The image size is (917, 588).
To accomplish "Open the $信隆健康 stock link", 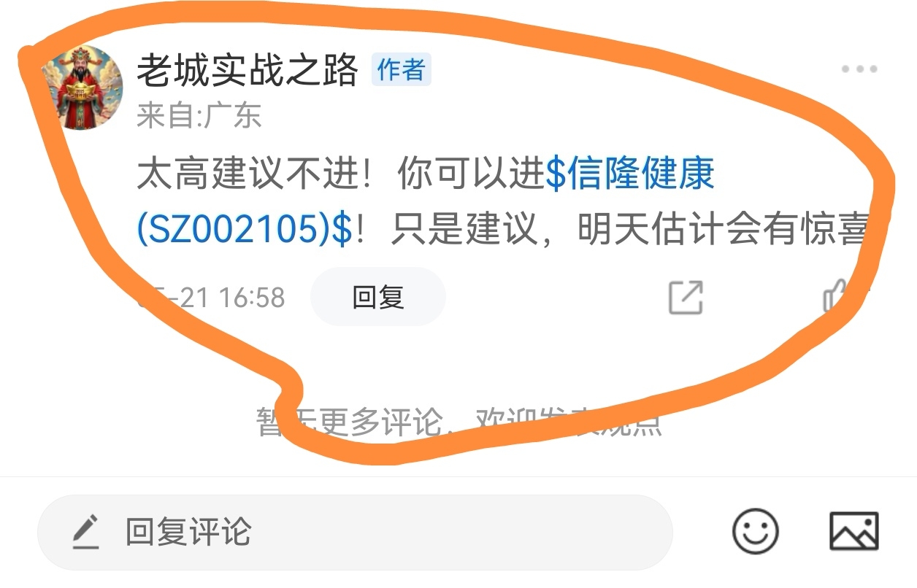I will (630, 175).
